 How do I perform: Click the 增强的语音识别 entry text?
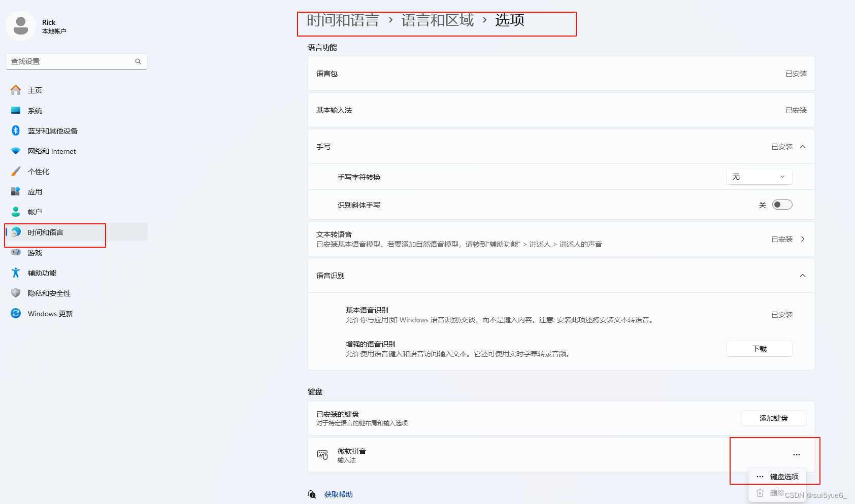pos(371,344)
